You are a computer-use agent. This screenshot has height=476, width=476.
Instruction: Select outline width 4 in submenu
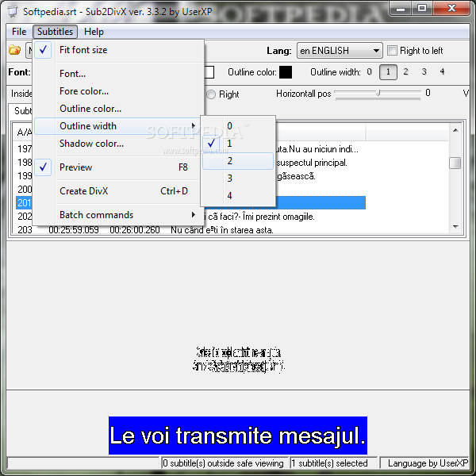238,195
